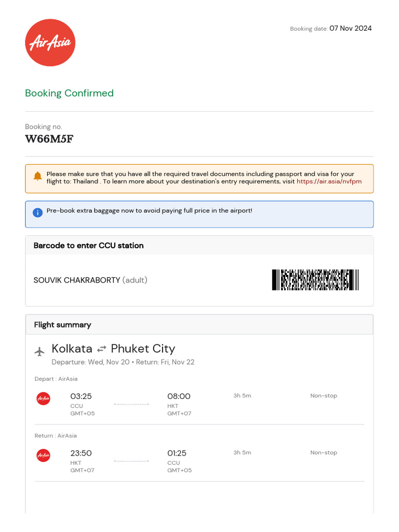This screenshot has height=532, width=399.
Task: Click the AirAsia icon on depart flight
Action: pos(44,399)
